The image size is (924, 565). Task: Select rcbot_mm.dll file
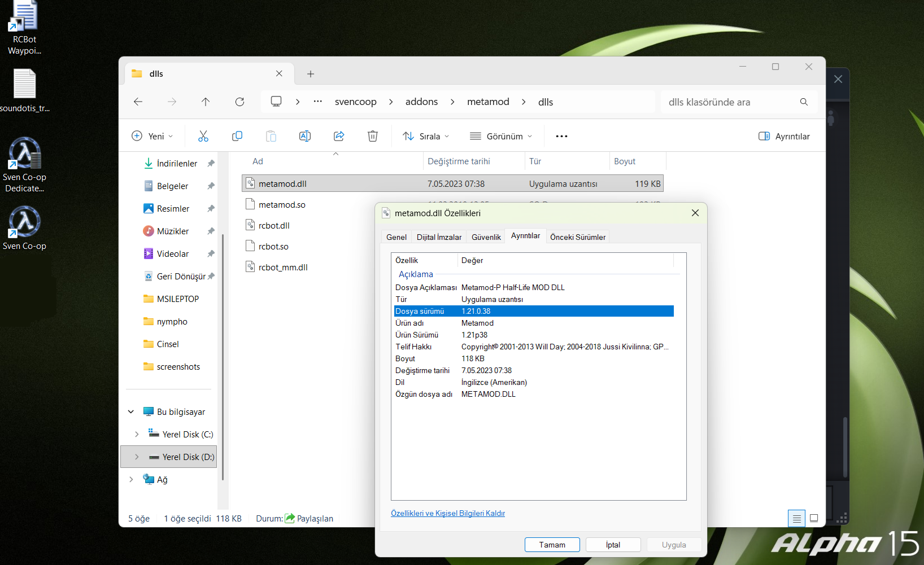coord(283,267)
